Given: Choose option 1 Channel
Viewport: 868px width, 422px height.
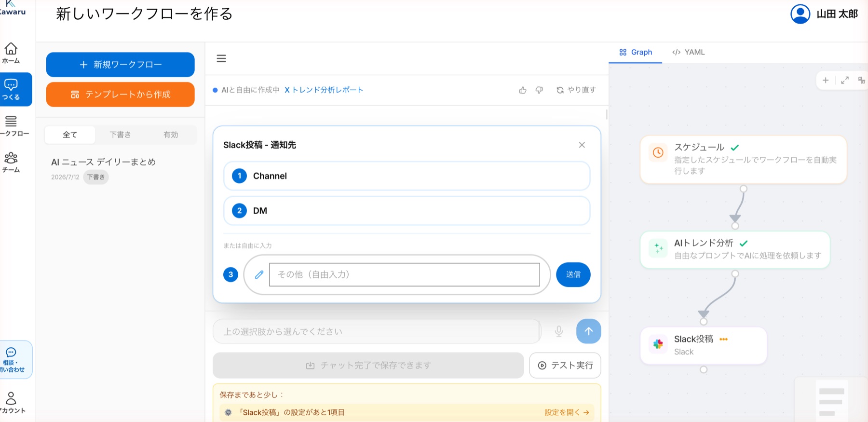Looking at the screenshot, I should pos(407,176).
